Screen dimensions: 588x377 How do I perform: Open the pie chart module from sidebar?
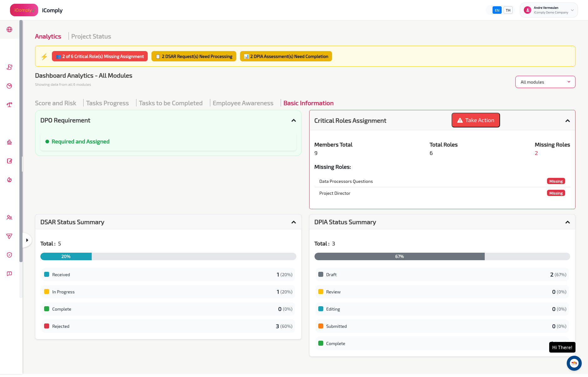[x=9, y=86]
